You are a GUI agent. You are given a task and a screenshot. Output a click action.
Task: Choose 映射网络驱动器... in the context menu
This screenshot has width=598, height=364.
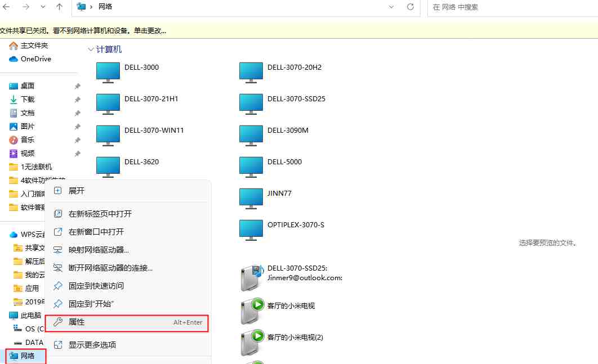click(x=128, y=250)
